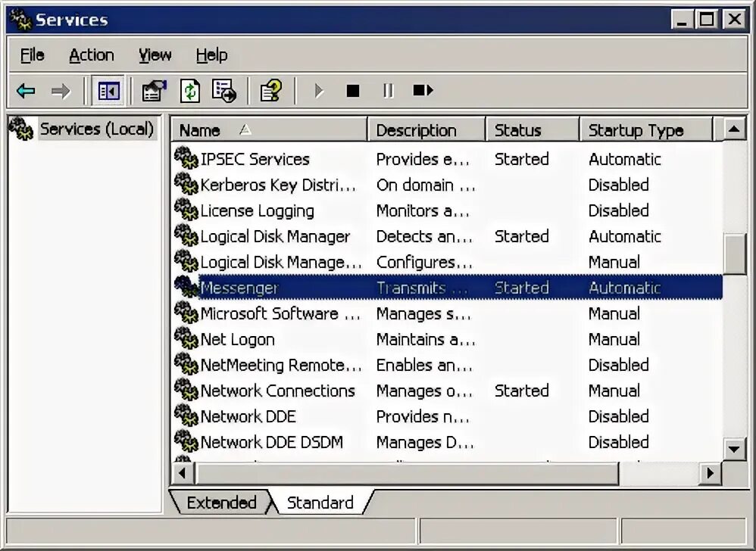The width and height of the screenshot is (756, 551).
Task: Click the Services title bar gear icon
Action: [20, 19]
